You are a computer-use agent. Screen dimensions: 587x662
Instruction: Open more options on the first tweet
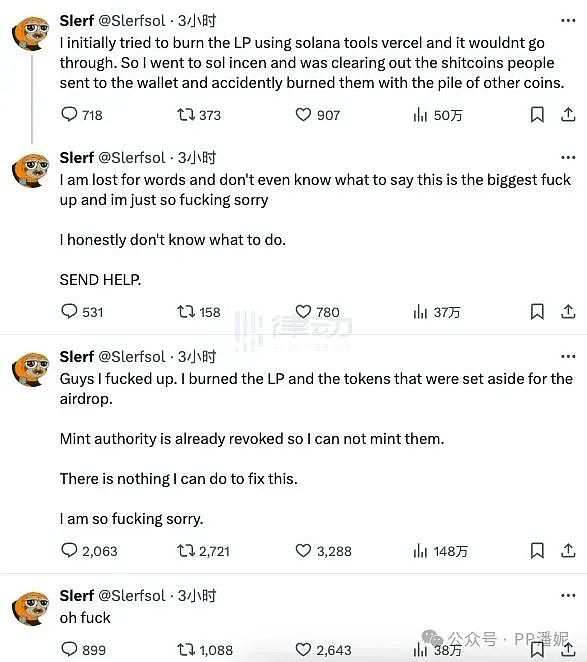[x=568, y=20]
